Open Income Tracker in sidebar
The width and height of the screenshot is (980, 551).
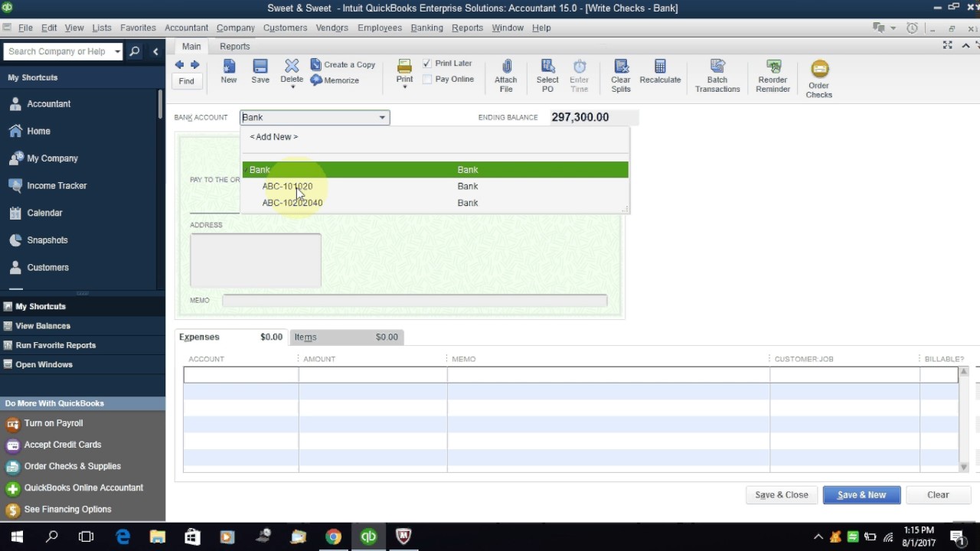(x=57, y=186)
